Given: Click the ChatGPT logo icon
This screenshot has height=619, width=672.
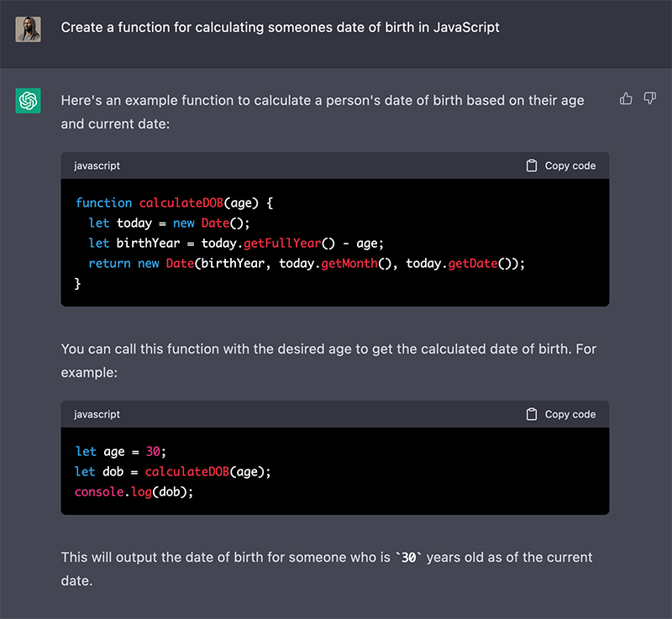Looking at the screenshot, I should pos(28,101).
